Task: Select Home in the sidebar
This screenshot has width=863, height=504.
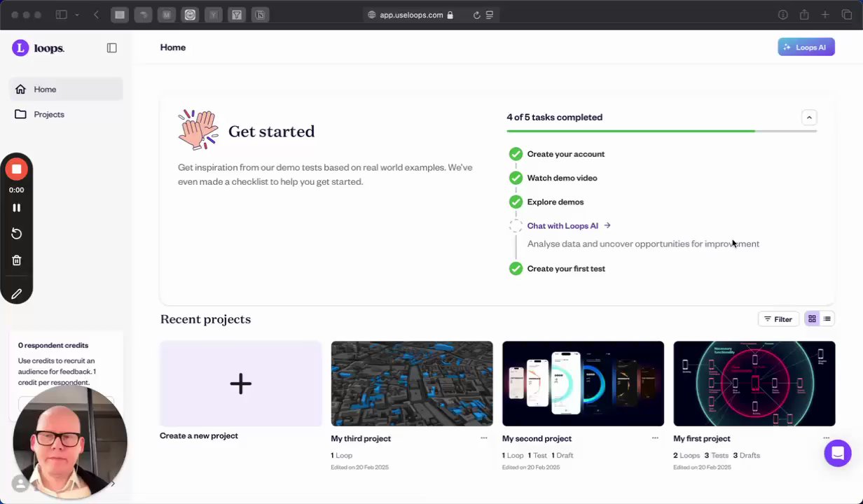Action: coord(45,89)
